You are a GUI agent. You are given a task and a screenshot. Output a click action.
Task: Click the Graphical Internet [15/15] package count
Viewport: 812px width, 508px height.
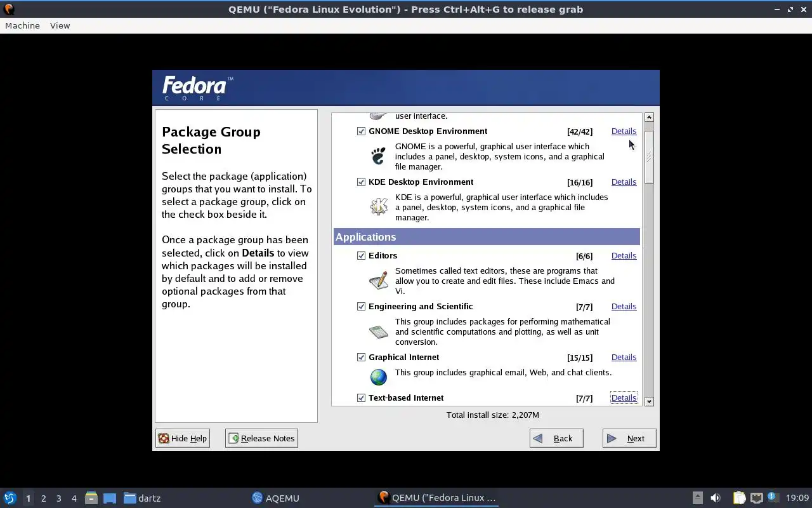[580, 358]
